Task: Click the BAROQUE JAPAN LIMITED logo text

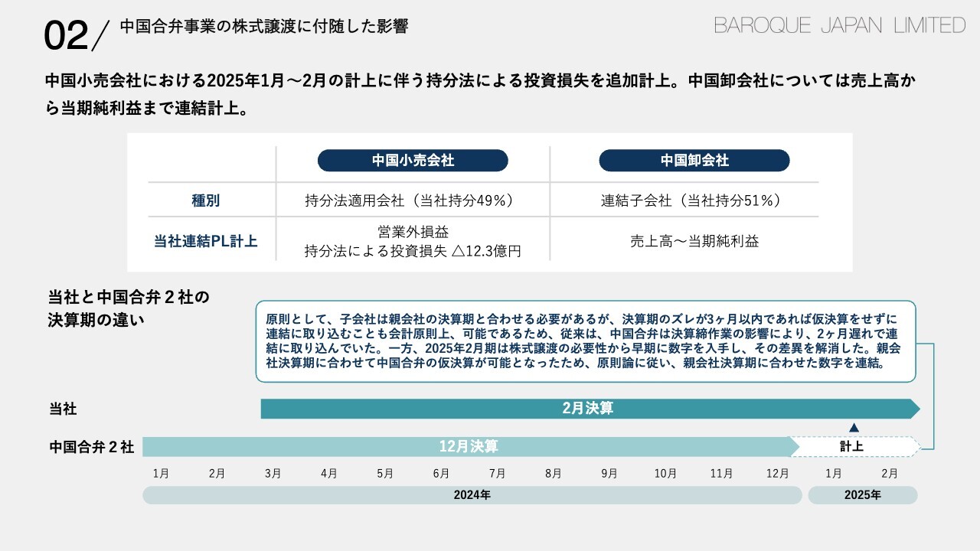Action: tap(840, 25)
